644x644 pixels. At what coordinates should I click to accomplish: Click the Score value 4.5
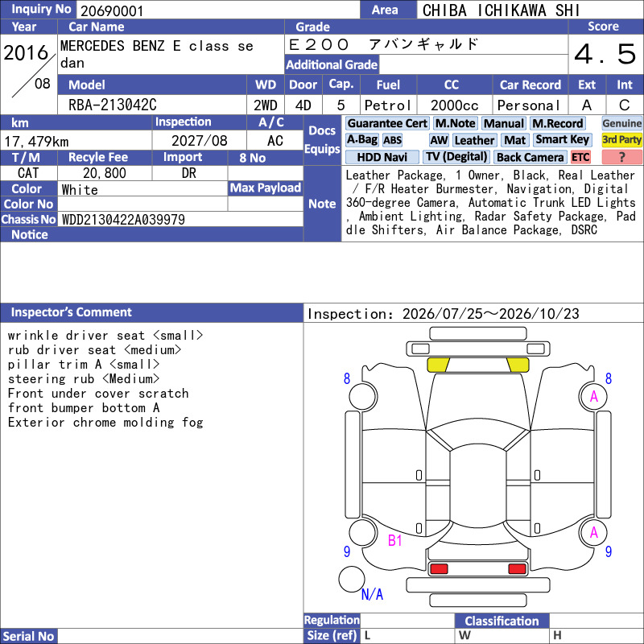tap(605, 54)
